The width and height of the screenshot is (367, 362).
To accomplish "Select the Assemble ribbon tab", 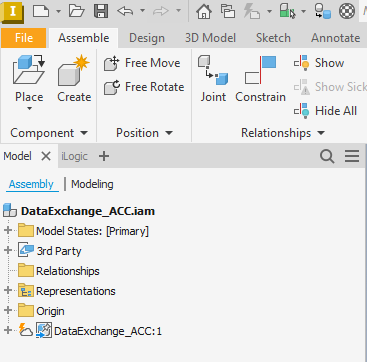I will (83, 38).
